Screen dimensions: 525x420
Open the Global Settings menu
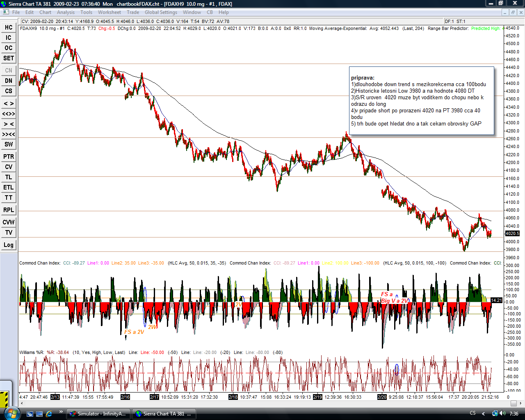point(161,12)
